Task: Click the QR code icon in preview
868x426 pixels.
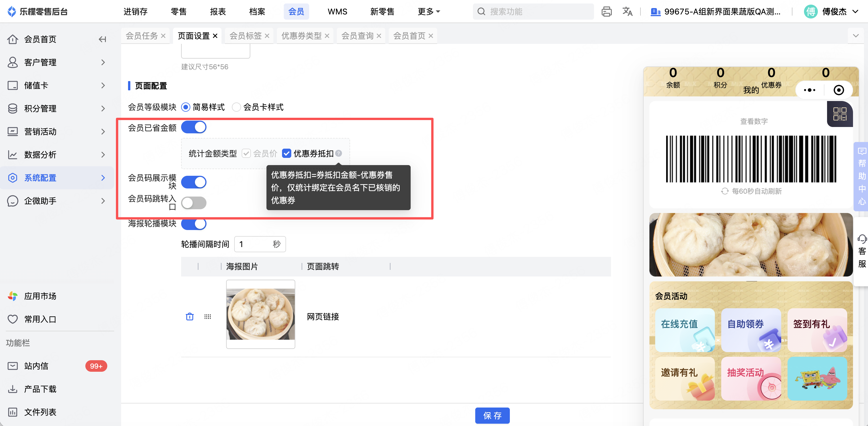Action: pyautogui.click(x=839, y=114)
